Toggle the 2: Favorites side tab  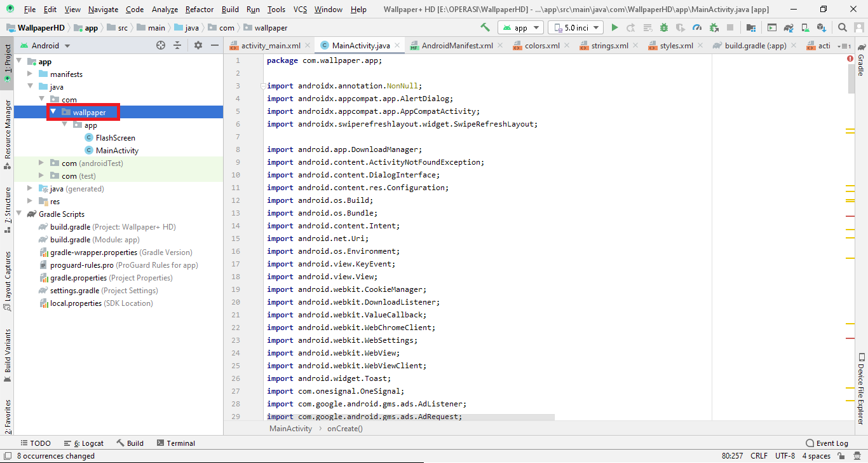click(x=7, y=417)
